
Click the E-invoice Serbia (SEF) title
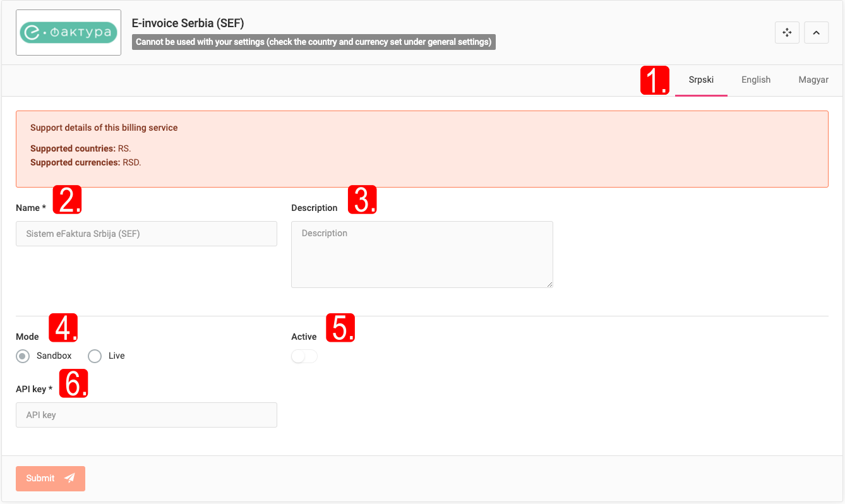pyautogui.click(x=188, y=23)
